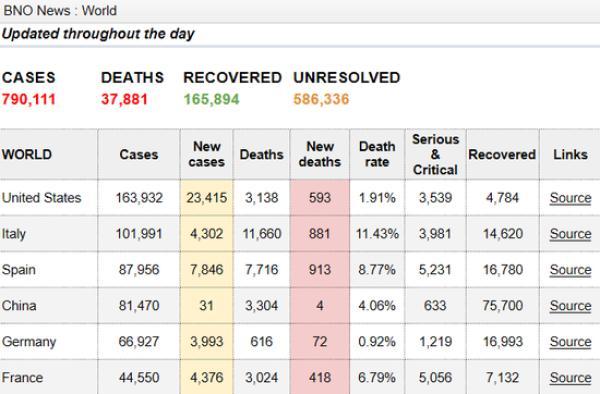Click the recovered total 165,894
The image size is (600, 394).
tap(211, 99)
